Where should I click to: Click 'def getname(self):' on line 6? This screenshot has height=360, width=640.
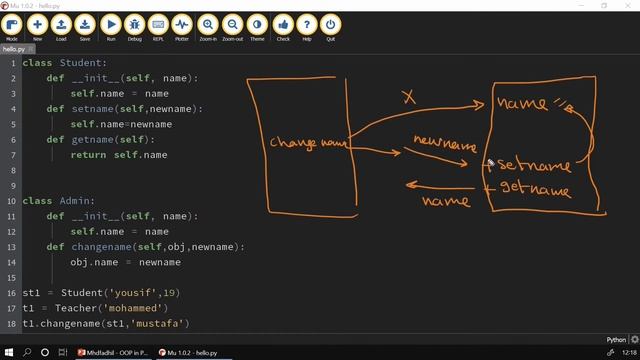(101, 140)
